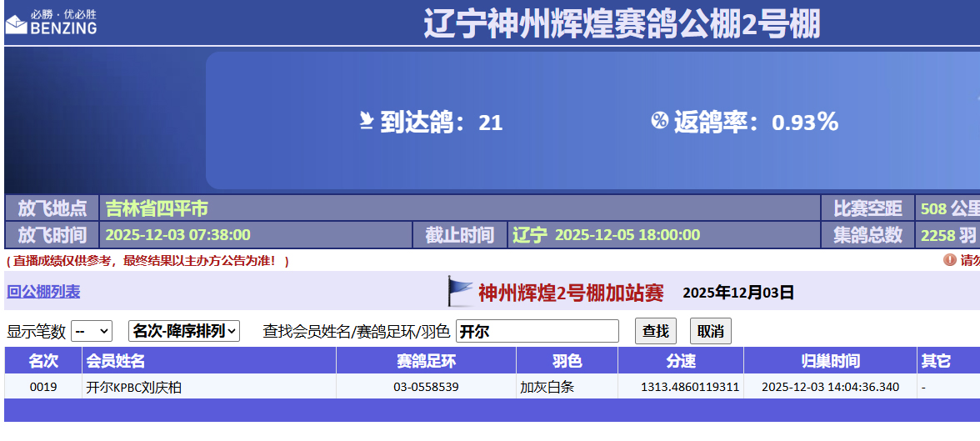Image resolution: width=980 pixels, height=441 pixels.
Task: Open the 显示笔数 dropdown
Action: coord(92,331)
